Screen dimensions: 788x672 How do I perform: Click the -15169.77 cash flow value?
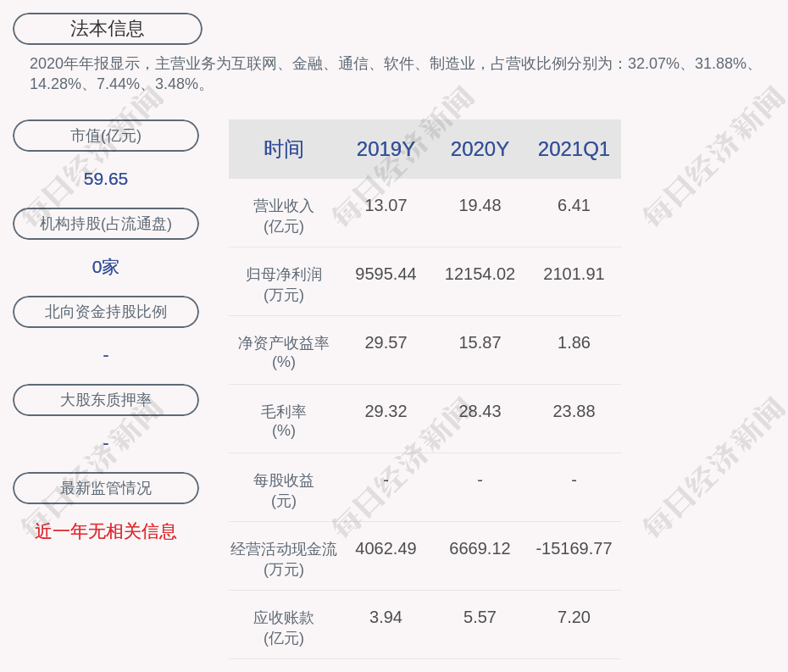pos(574,548)
